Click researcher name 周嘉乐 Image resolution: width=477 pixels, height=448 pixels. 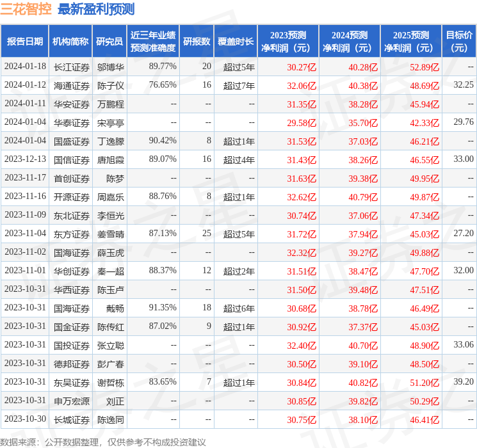tap(111, 197)
